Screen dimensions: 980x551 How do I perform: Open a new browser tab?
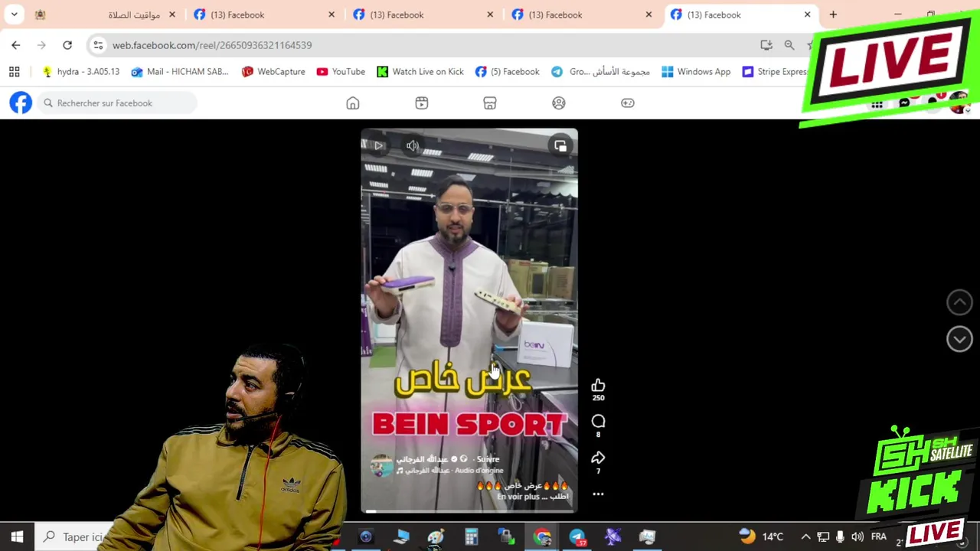tap(833, 15)
